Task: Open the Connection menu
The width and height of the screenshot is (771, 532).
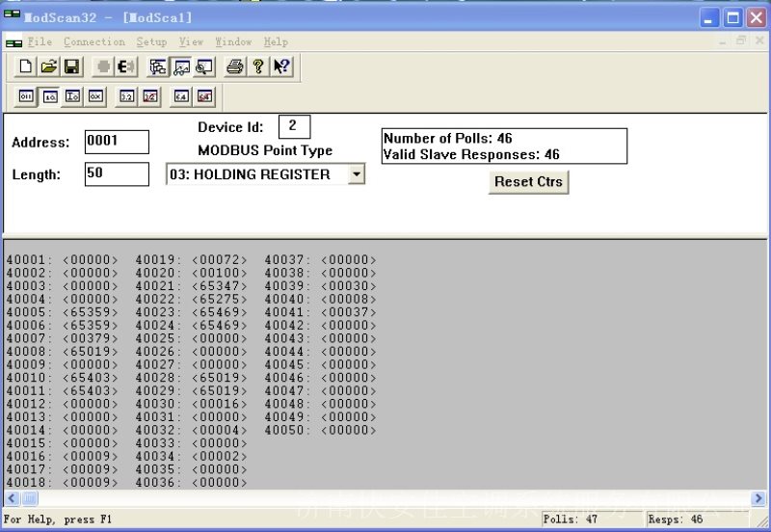Action: point(94,41)
